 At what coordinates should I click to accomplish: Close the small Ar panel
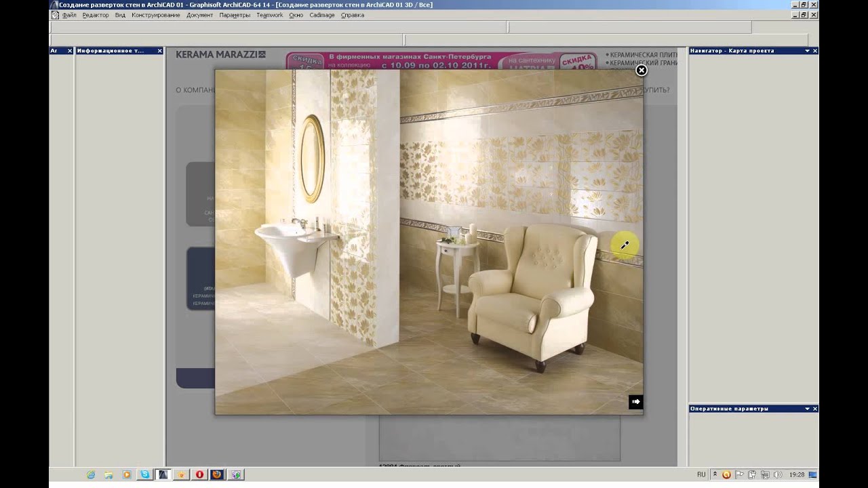[x=70, y=51]
